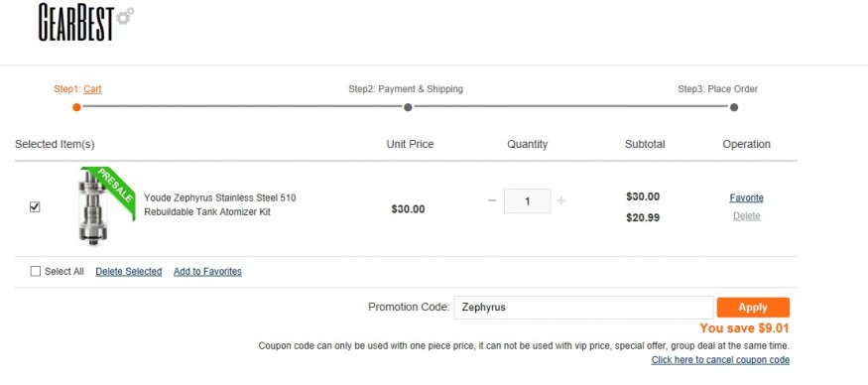Click the Add to Favorites link
868x385 pixels.
tap(207, 272)
